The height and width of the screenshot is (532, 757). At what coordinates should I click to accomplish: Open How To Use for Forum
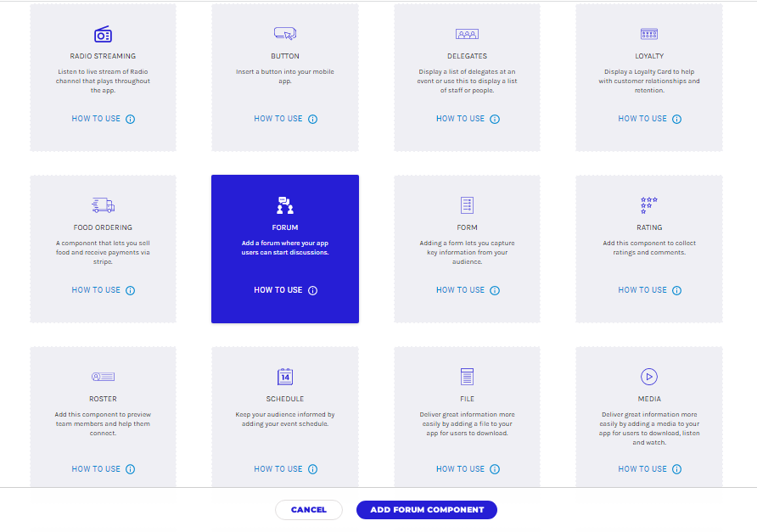click(278, 290)
